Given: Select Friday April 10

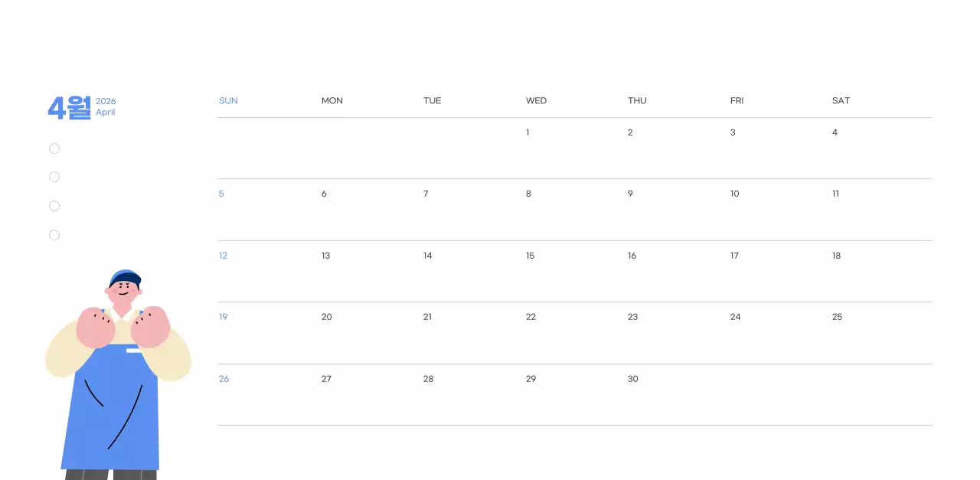Looking at the screenshot, I should [734, 194].
